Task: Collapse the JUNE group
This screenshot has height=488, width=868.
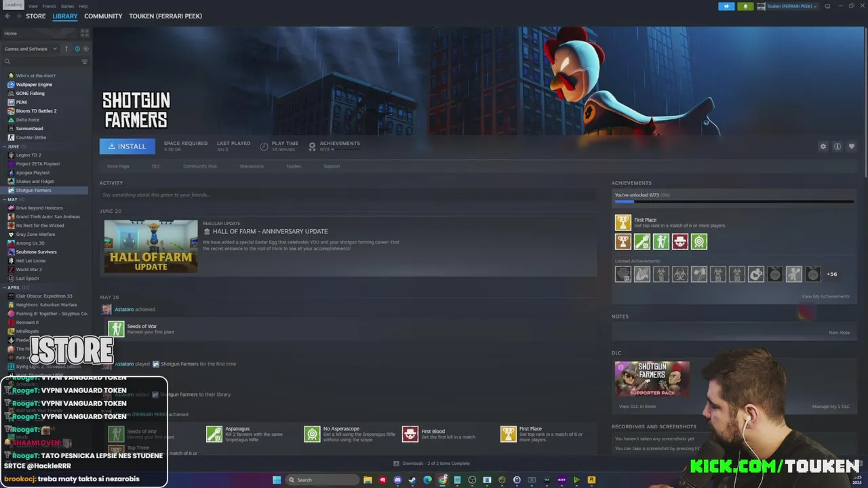Action: tap(14, 146)
